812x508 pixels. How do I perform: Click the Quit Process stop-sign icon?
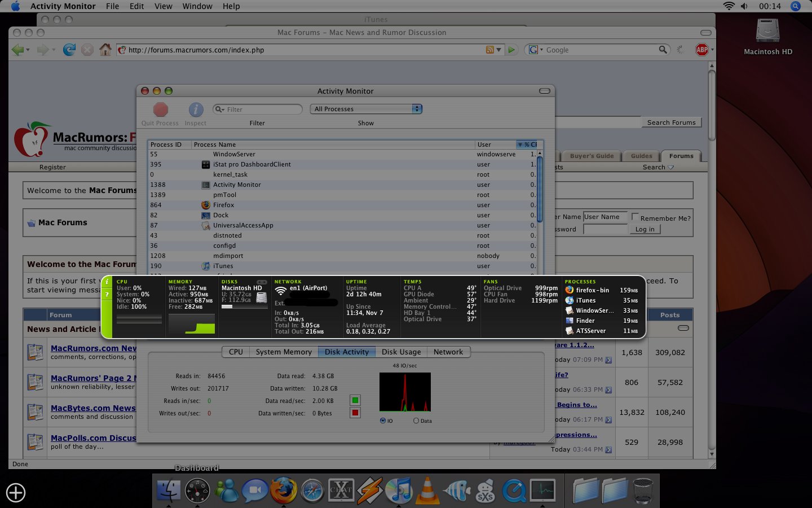[161, 110]
